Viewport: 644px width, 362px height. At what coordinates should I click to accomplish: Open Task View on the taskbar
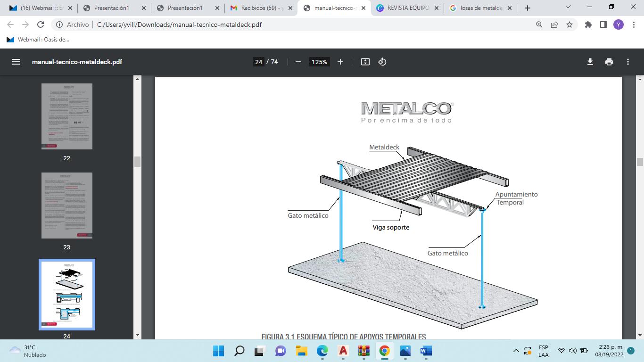click(x=260, y=351)
